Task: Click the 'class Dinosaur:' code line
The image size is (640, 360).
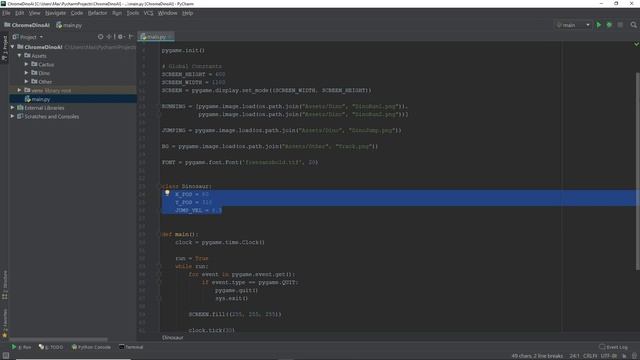Action: (187, 186)
